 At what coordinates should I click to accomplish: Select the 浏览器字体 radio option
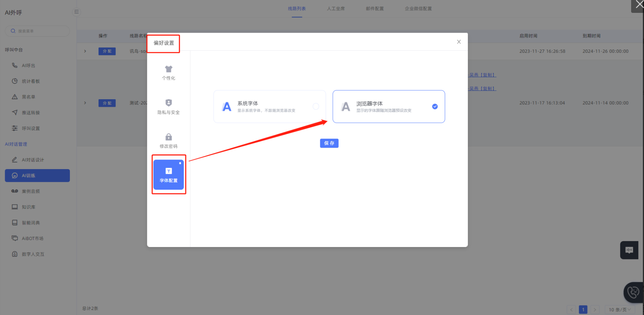pyautogui.click(x=435, y=107)
